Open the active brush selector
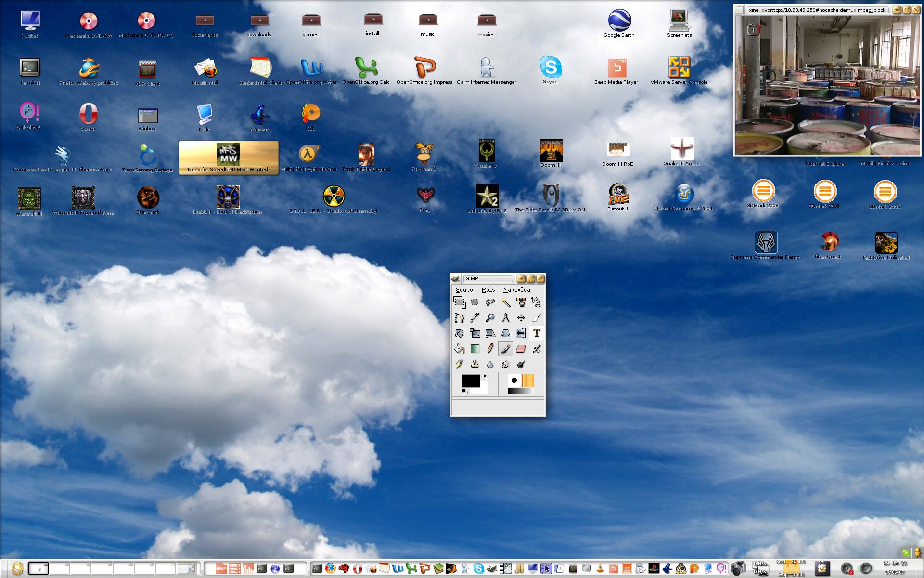The image size is (924, 578). 514,381
